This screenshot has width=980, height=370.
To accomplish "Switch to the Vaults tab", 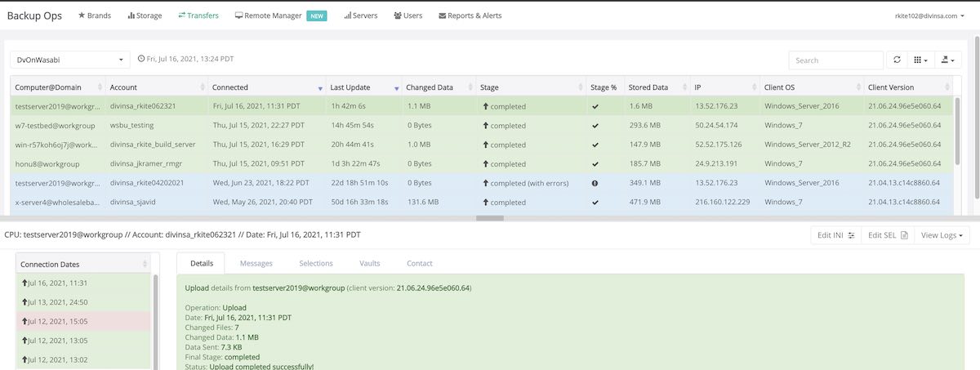I will pyautogui.click(x=370, y=263).
